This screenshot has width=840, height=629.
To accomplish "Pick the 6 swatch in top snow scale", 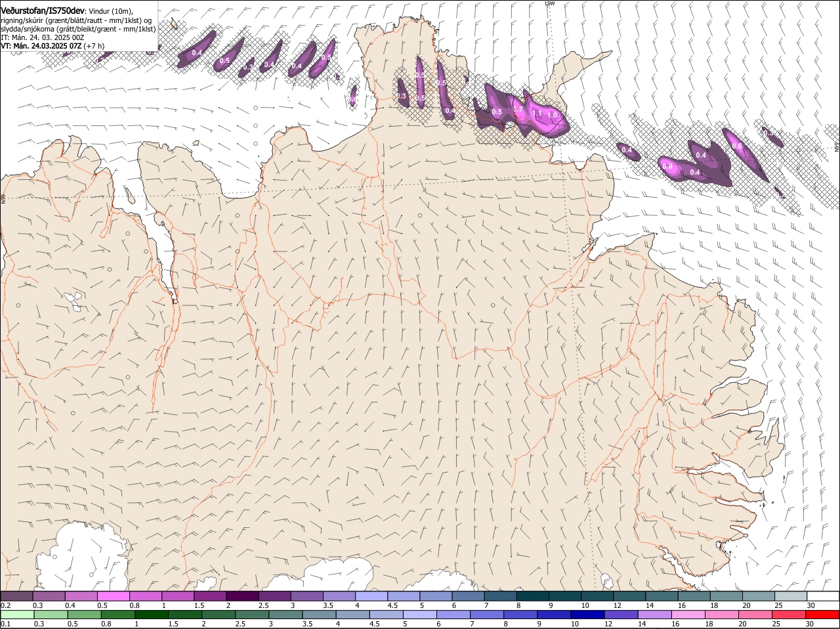I will 468,596.
